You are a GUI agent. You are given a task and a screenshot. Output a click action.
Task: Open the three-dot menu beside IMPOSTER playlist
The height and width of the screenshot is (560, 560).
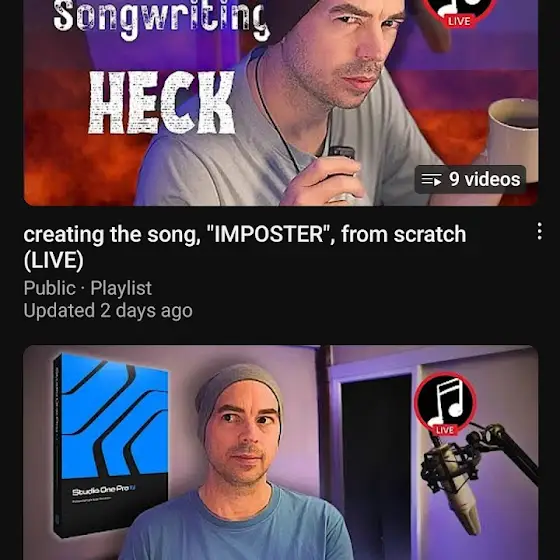pyautogui.click(x=539, y=231)
